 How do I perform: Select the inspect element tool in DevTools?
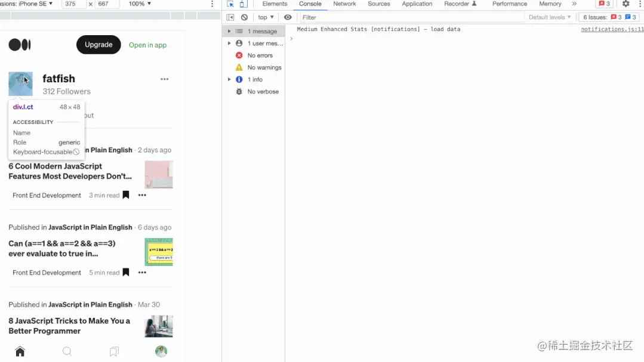coord(230,4)
